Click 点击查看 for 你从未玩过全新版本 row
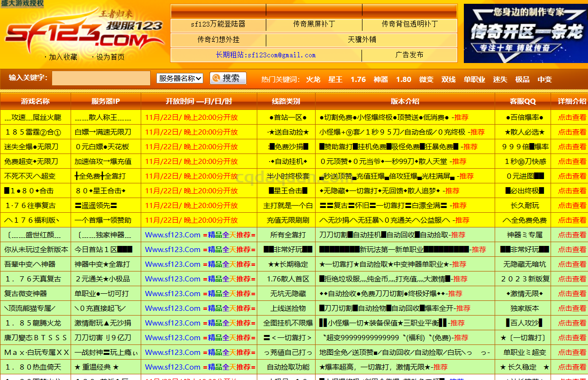Screen dimensions: 588x380 [572, 250]
